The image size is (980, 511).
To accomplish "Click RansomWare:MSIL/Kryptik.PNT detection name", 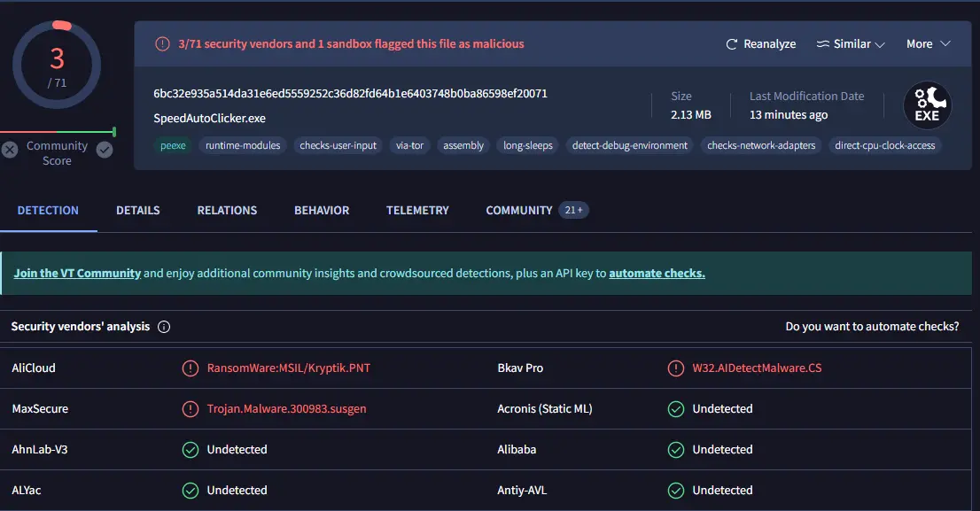I will pos(289,368).
